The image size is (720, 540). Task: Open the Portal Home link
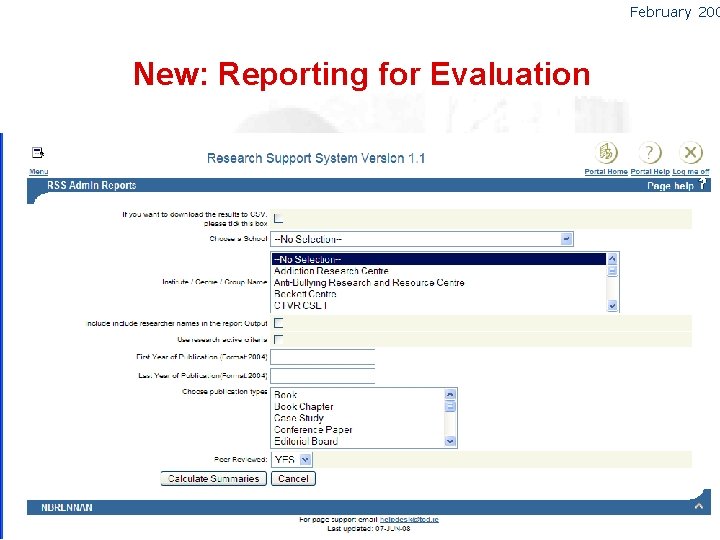pos(606,171)
